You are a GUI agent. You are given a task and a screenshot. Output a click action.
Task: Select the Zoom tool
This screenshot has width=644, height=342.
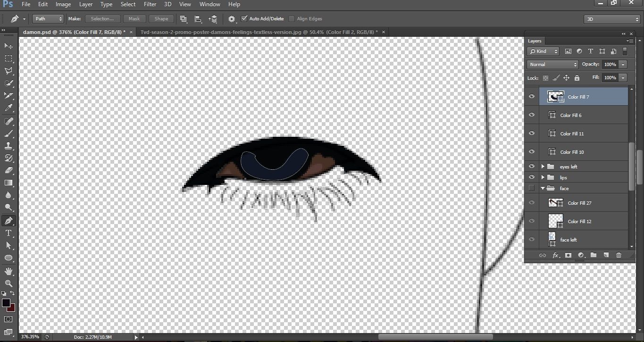(8, 284)
